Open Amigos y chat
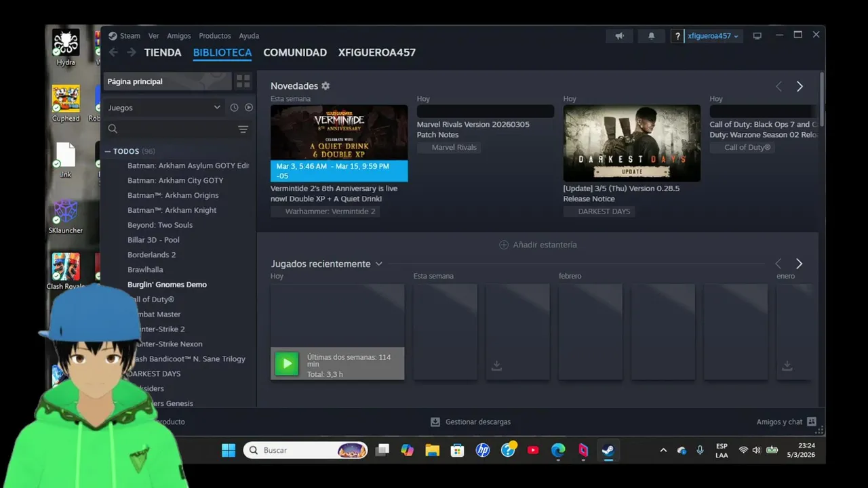The height and width of the screenshot is (488, 868). (787, 422)
